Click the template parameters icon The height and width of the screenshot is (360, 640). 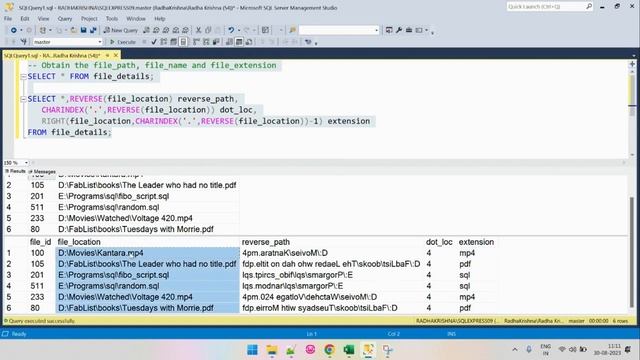click(x=308, y=42)
